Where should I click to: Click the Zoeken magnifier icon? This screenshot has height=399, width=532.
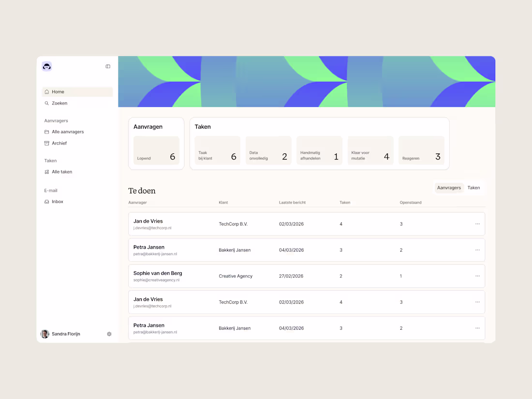coord(47,103)
